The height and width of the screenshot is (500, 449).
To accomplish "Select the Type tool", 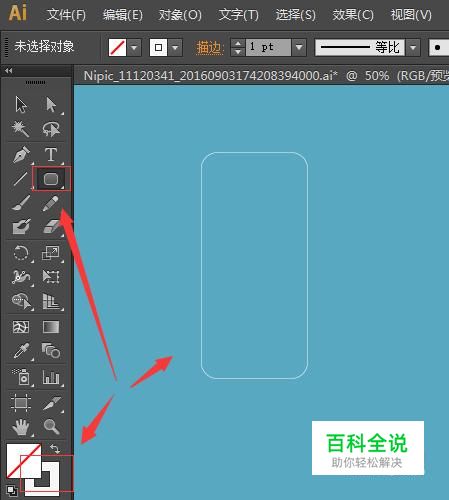I will 51,154.
